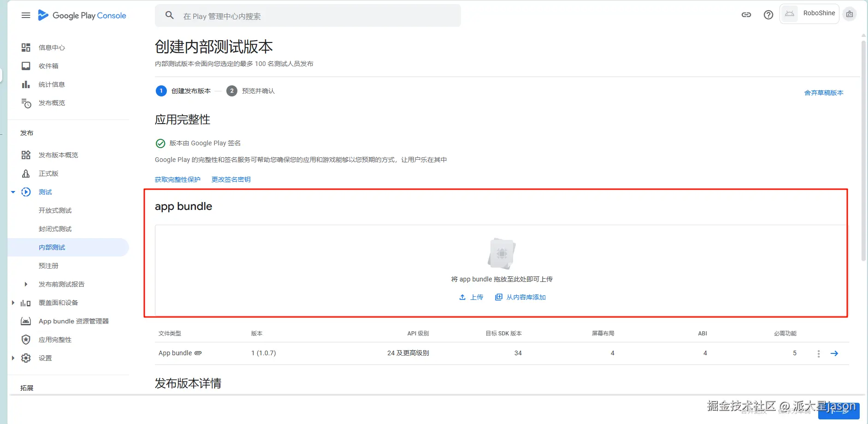Select 开放式测试 in sidebar
Viewport: 868px width, 424px height.
55,210
